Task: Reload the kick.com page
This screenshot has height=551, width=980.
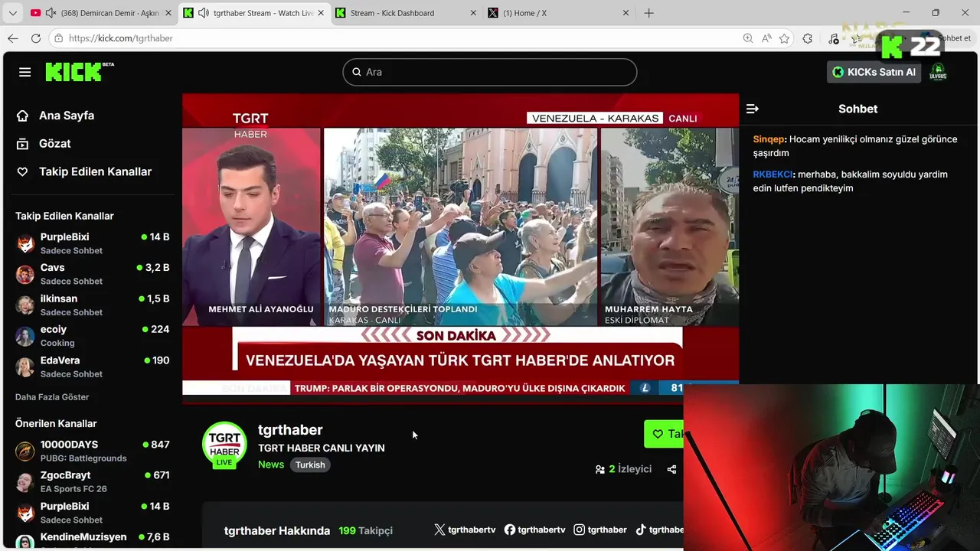Action: (x=36, y=38)
